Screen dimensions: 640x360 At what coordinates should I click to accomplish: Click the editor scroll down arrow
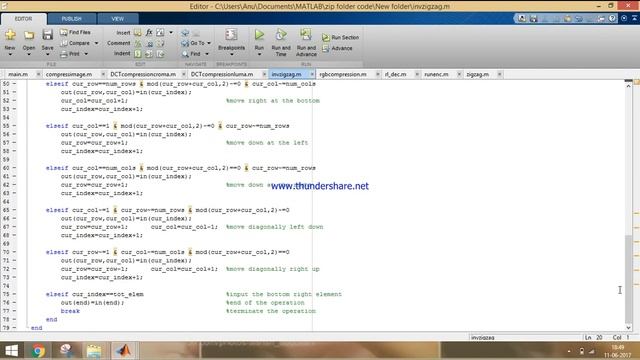coord(628,327)
